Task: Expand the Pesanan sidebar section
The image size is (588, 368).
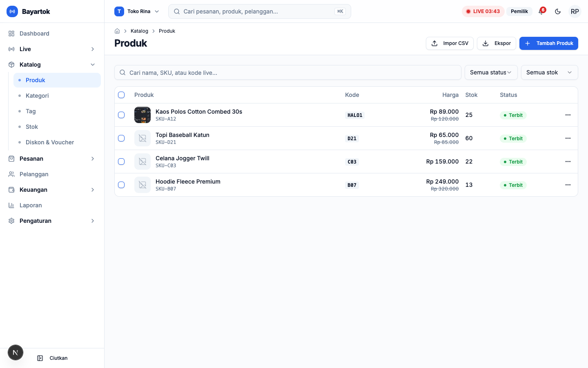Action: pos(52,159)
